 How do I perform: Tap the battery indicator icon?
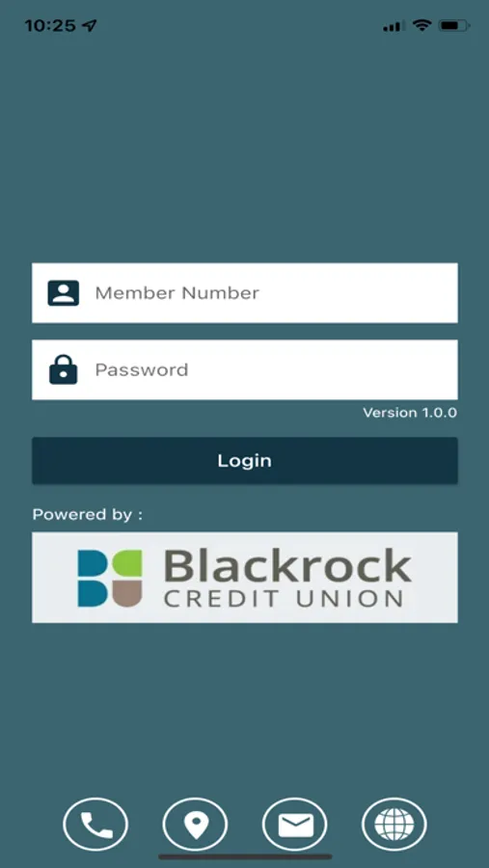tap(454, 25)
